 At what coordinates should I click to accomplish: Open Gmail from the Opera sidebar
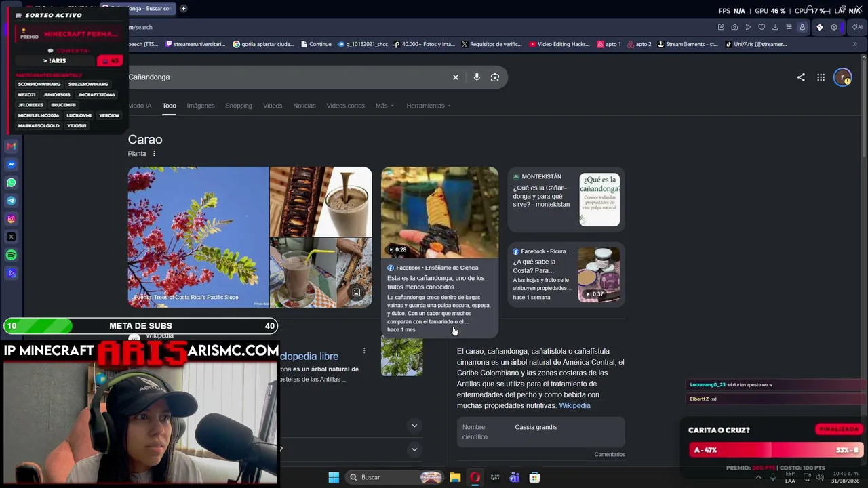tap(11, 146)
